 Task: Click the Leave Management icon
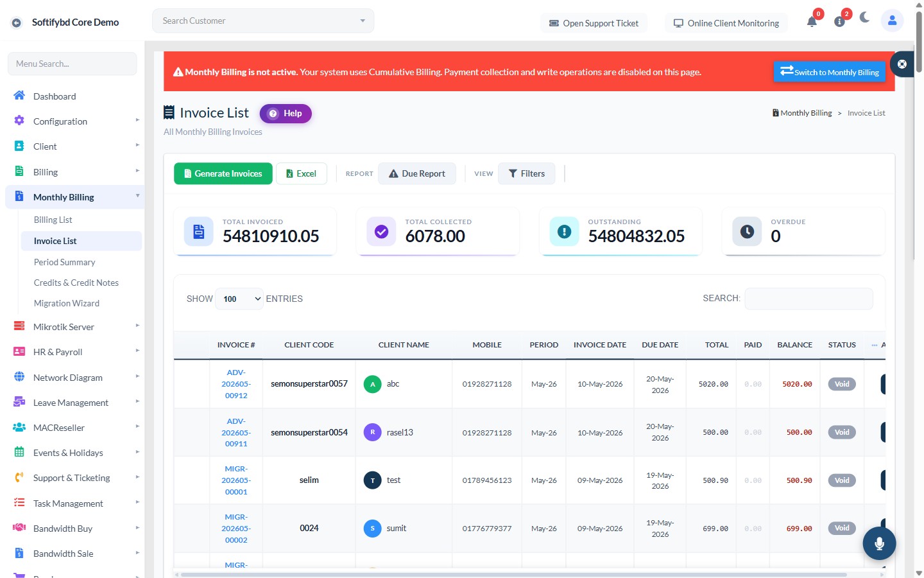tap(19, 402)
